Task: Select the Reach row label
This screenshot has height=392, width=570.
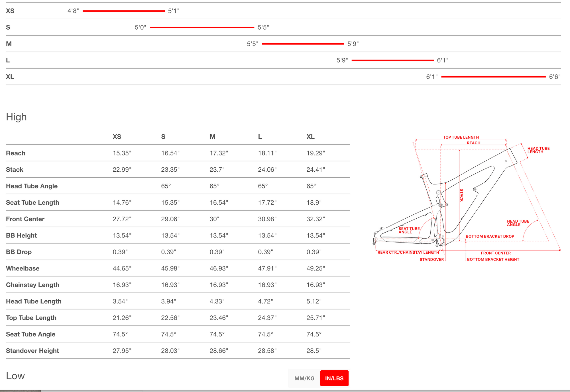Action: 16,153
